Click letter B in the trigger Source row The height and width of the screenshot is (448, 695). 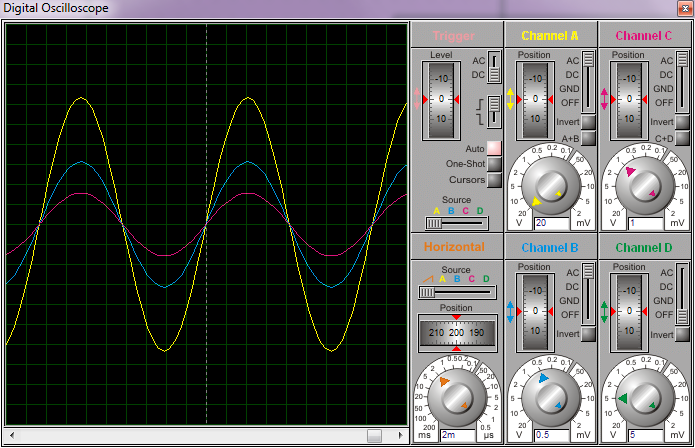coord(451,211)
